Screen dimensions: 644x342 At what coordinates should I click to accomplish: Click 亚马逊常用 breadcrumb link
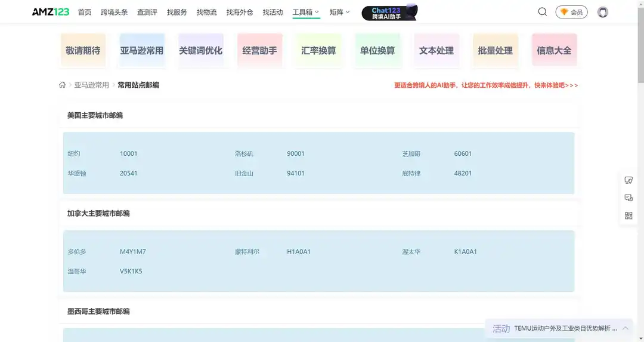click(x=92, y=85)
